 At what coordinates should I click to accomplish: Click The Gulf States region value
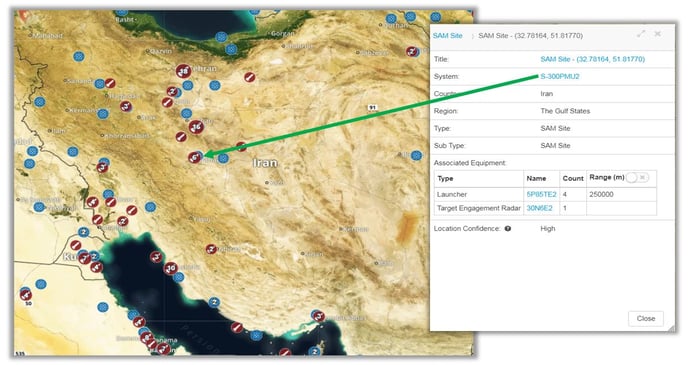click(x=565, y=111)
